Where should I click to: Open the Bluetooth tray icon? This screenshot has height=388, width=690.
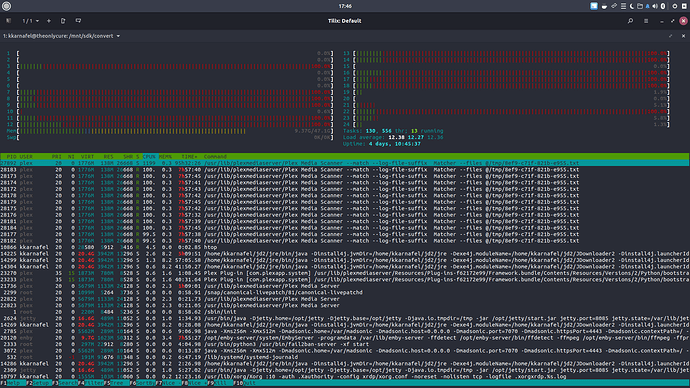tap(663, 6)
